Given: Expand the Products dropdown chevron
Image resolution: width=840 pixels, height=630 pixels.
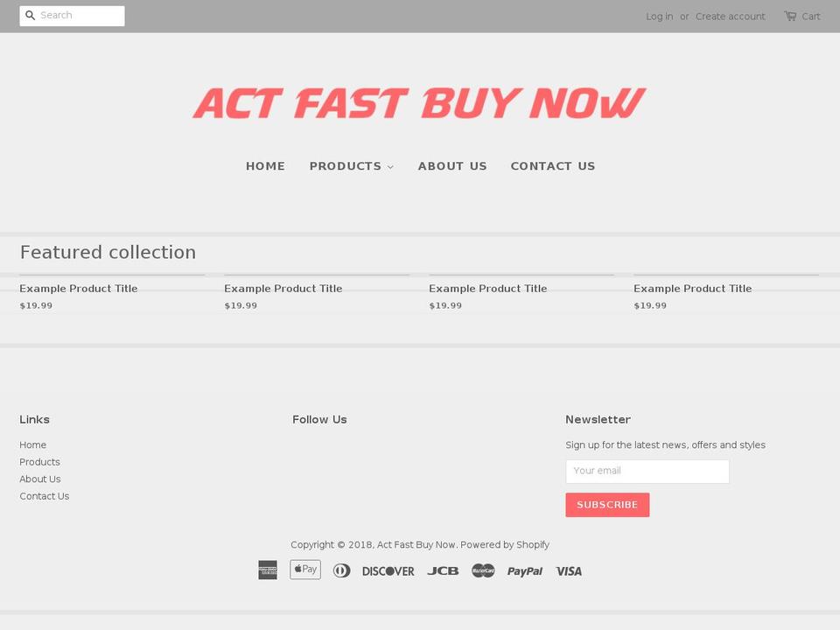Looking at the screenshot, I should 390,167.
